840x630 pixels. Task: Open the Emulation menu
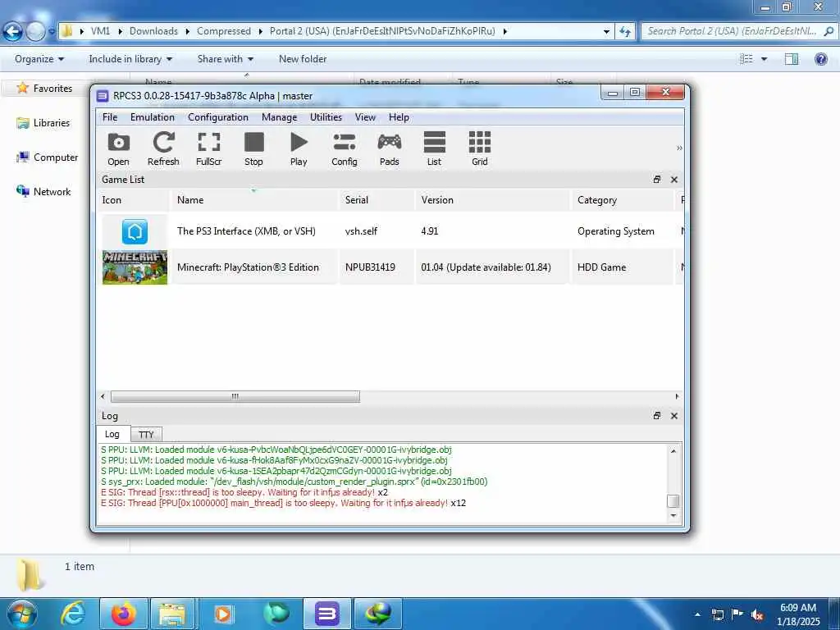pos(152,117)
